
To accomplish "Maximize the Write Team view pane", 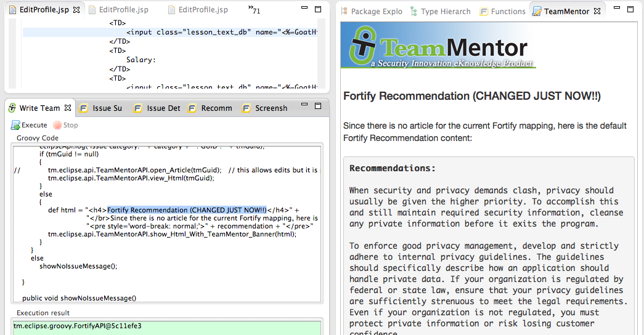I will pyautogui.click(x=318, y=106).
